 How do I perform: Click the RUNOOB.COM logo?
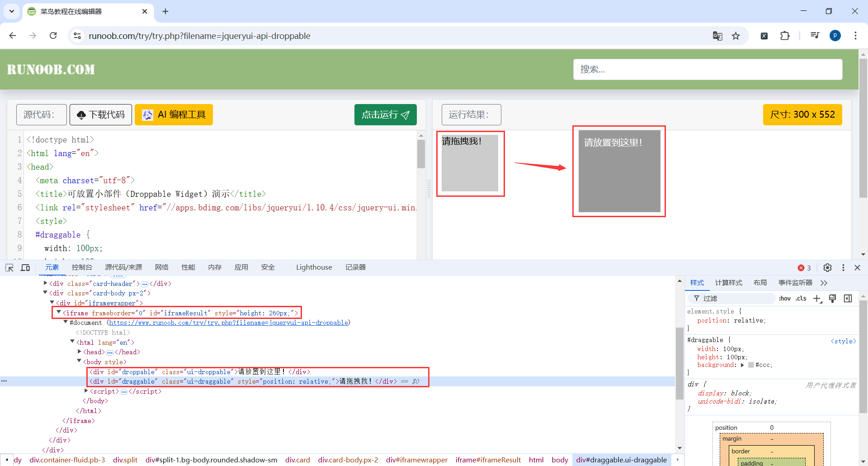[x=51, y=69]
